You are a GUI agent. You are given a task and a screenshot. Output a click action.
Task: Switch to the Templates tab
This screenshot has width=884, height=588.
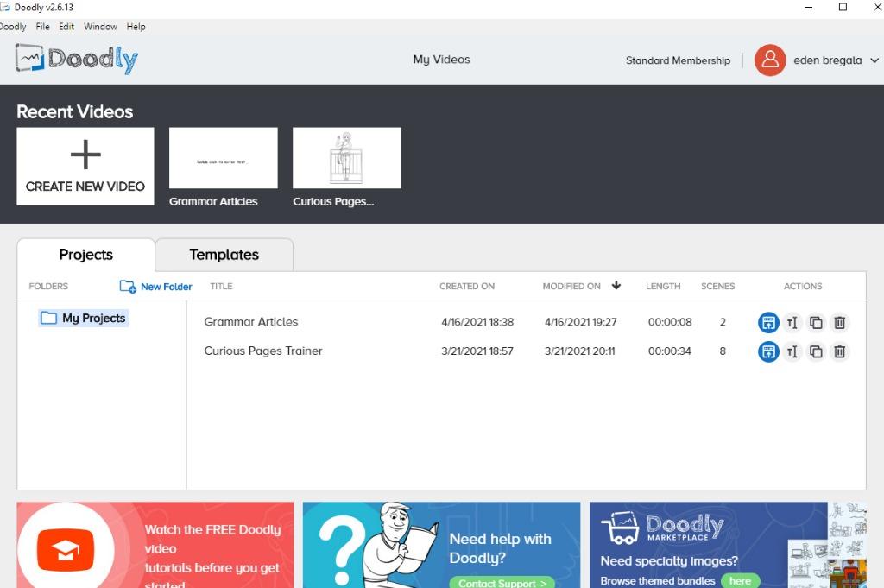tap(224, 255)
